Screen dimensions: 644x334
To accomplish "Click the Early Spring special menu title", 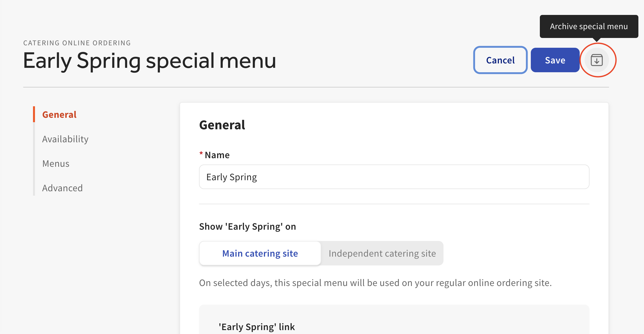I will click(149, 60).
